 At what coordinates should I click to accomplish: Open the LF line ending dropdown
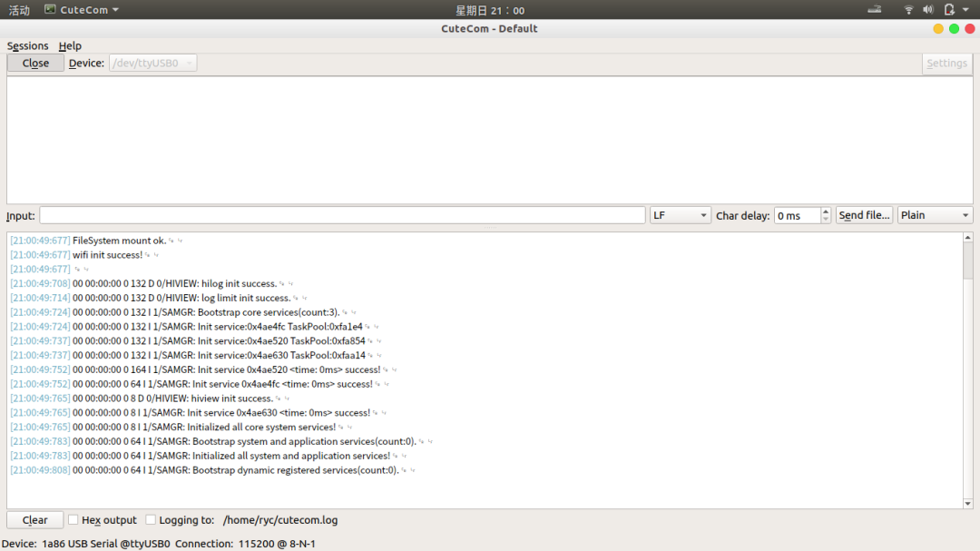[x=680, y=215]
